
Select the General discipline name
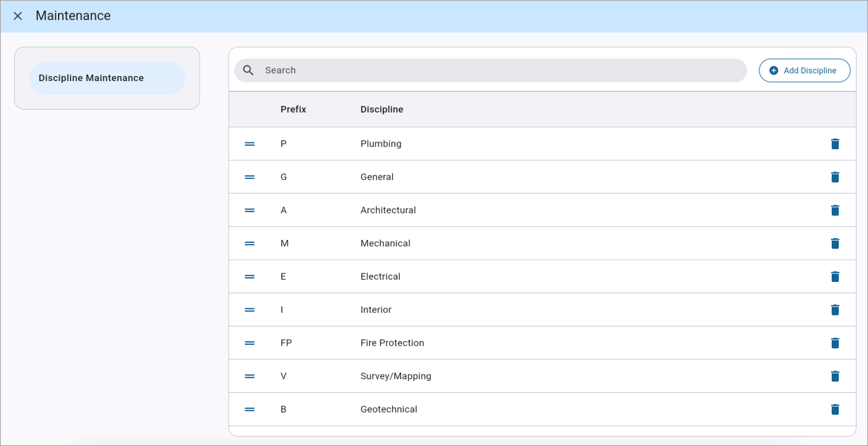click(377, 177)
